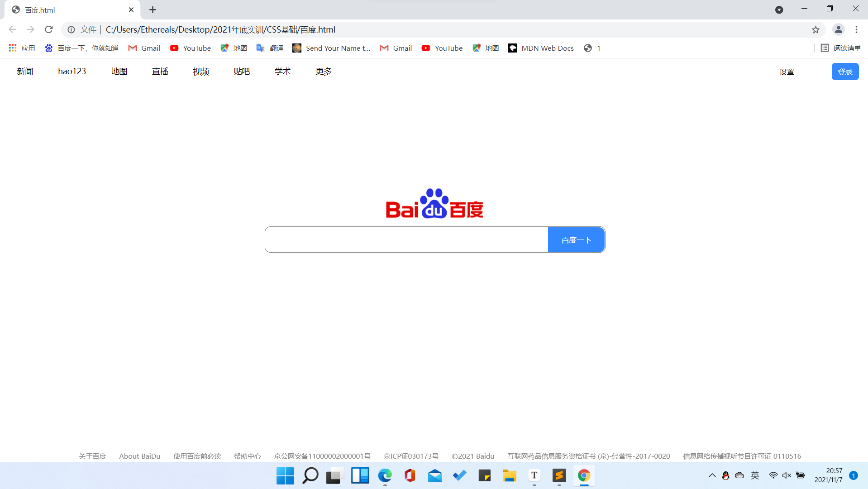Open 设置 settings link

(787, 72)
